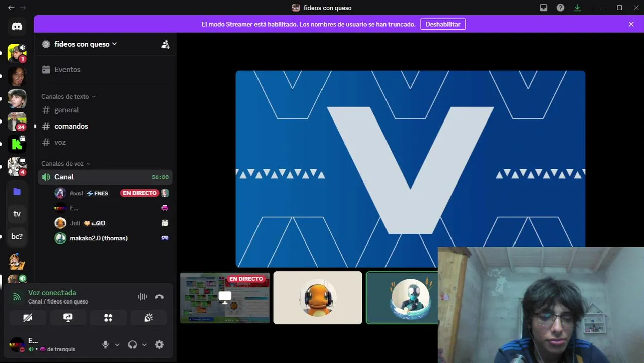
Task: Click EN DIRECTO badge next to Axel
Action: pos(140,193)
